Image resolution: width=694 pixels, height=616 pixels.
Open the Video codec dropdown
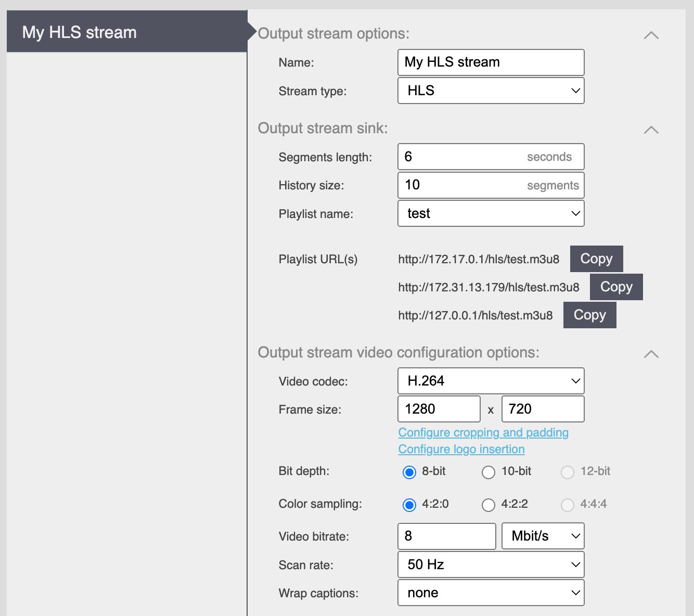click(x=491, y=381)
